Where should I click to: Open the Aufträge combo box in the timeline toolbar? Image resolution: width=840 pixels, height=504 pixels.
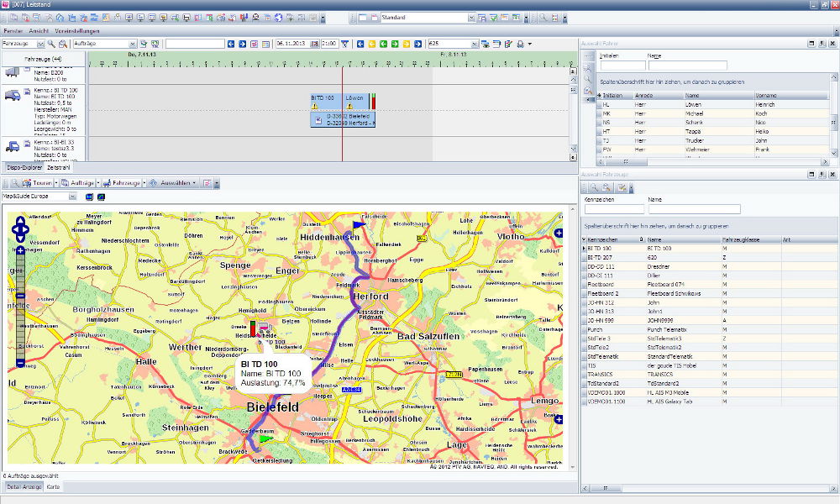133,44
